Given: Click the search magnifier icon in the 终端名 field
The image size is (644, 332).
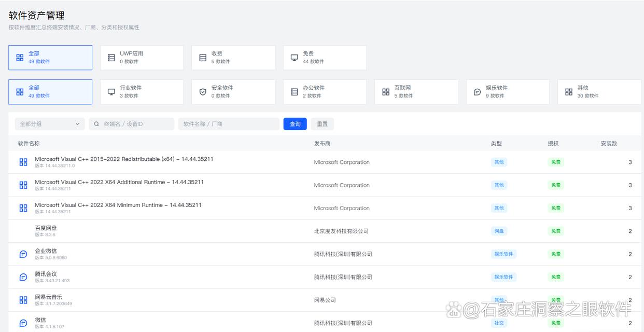Looking at the screenshot, I should (96, 124).
